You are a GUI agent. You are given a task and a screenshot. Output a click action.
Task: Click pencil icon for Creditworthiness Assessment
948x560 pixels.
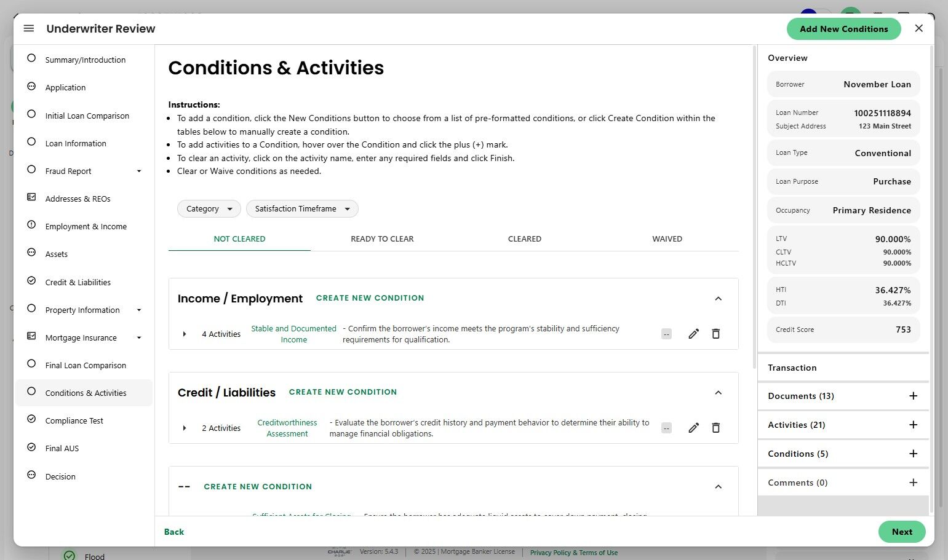pos(693,428)
